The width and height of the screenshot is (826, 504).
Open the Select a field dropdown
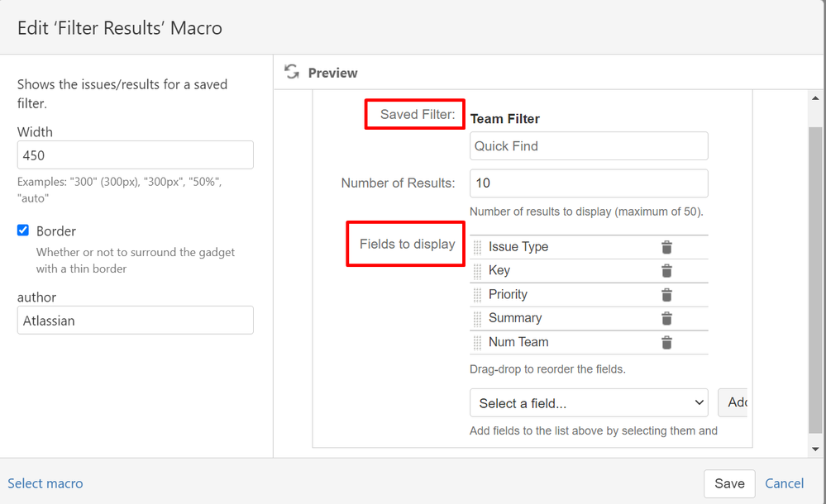588,402
